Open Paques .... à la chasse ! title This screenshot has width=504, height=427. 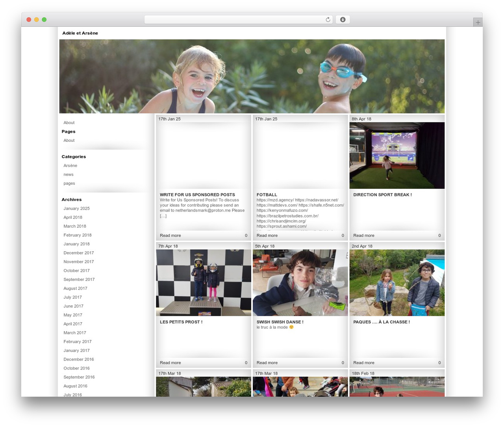click(382, 322)
